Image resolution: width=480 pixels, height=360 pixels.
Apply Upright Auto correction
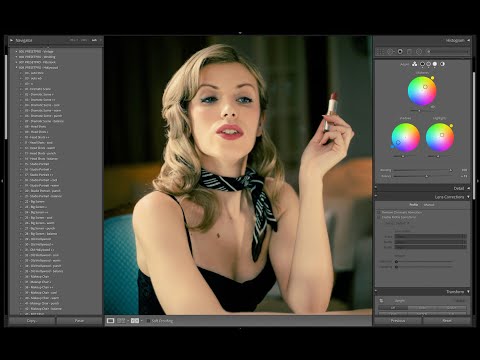422,308
